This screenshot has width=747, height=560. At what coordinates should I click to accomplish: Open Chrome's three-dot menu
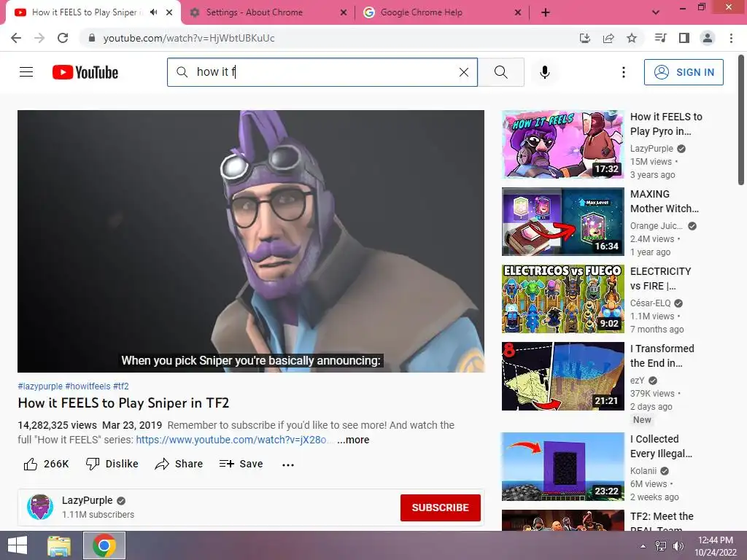[731, 38]
